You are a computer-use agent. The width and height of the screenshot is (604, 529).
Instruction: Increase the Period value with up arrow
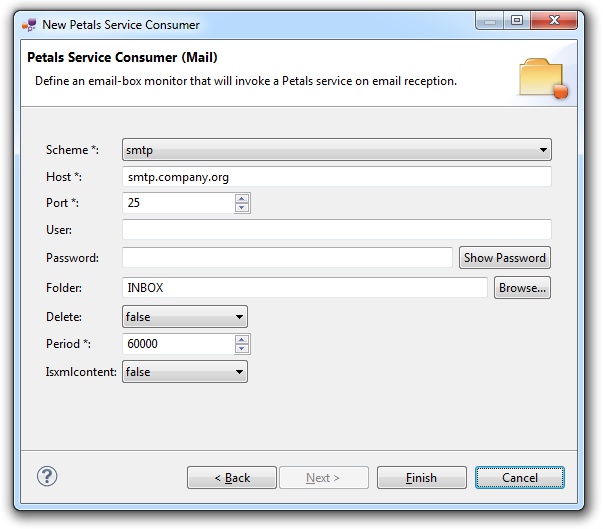[x=242, y=339]
